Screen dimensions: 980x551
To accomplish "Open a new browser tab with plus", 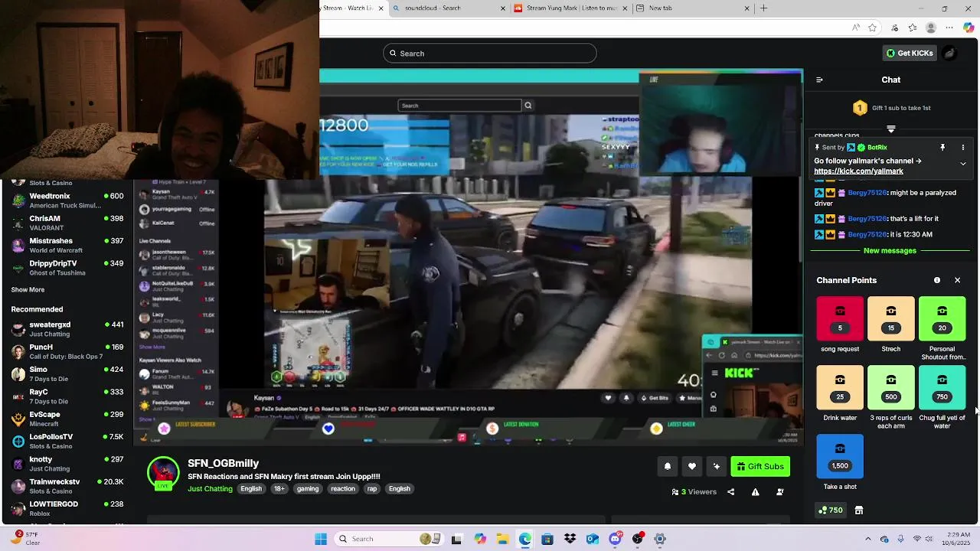I will point(763,8).
